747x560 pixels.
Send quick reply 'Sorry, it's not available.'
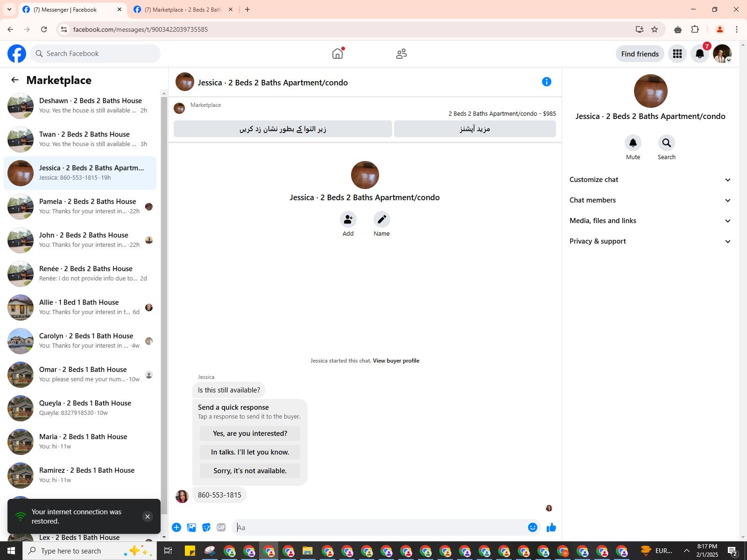[x=250, y=471]
